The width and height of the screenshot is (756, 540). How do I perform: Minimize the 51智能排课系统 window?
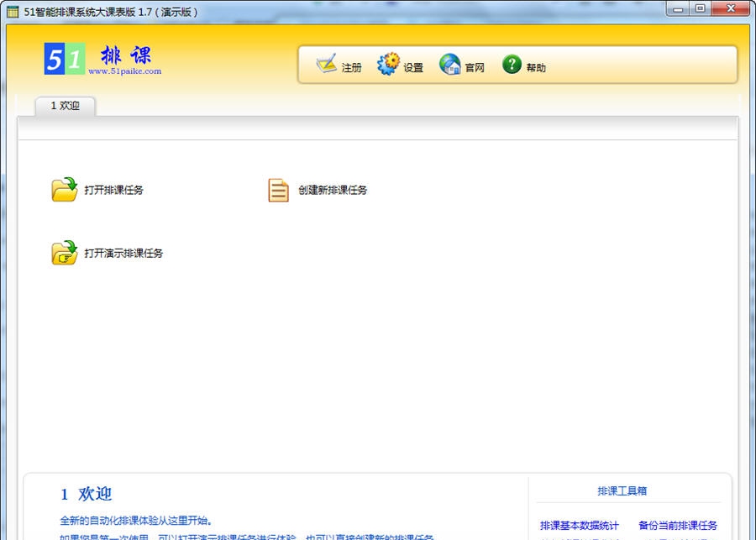point(677,8)
